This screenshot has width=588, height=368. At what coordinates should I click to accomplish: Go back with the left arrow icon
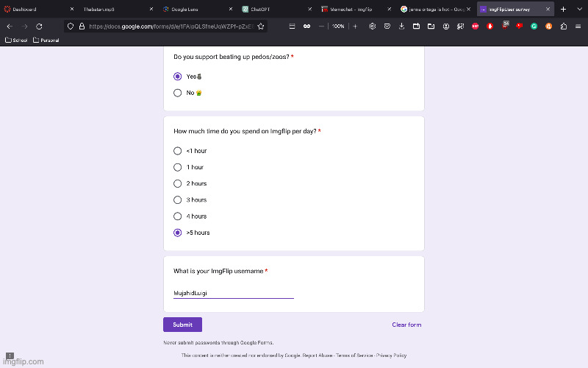10,26
